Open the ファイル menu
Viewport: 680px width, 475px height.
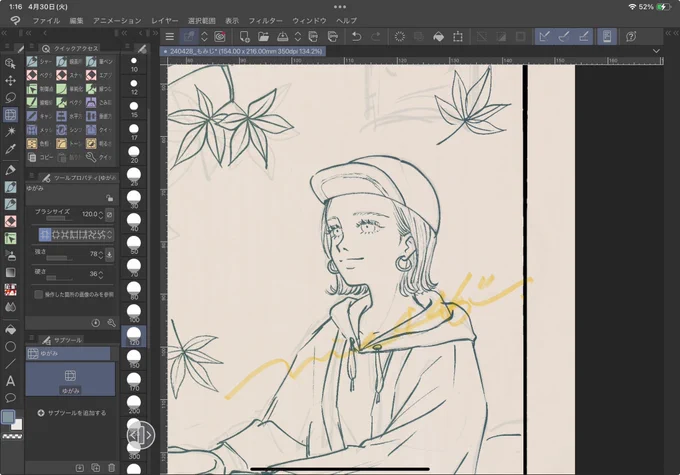click(46, 20)
